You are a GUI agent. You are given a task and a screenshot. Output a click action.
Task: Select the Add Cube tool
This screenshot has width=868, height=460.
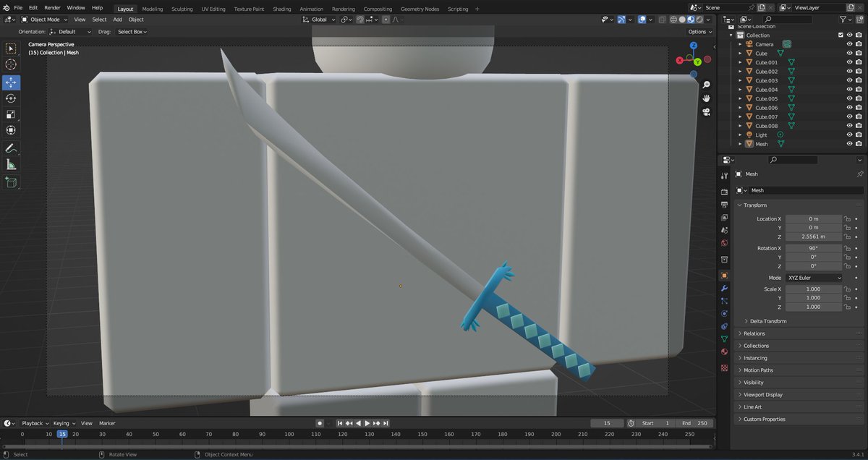[11, 182]
